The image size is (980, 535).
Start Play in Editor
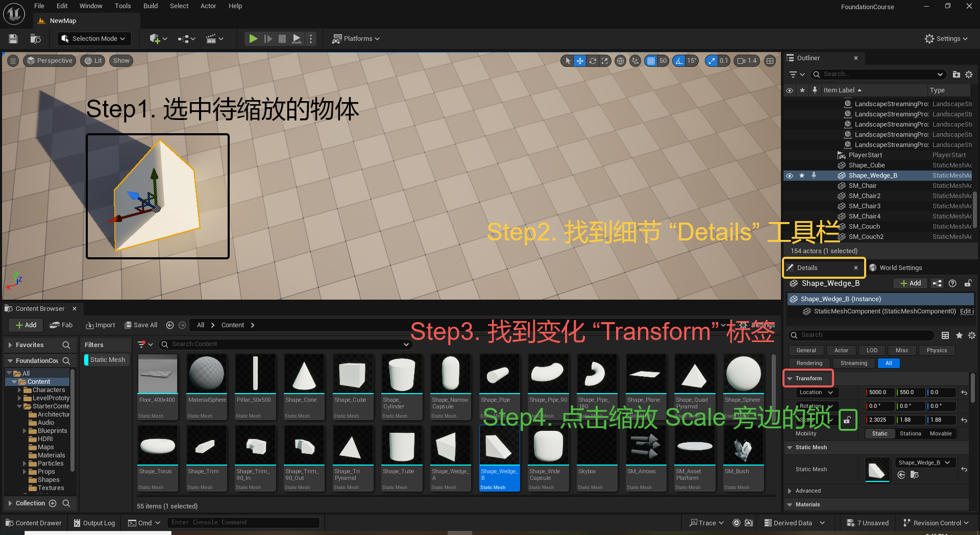coord(253,39)
